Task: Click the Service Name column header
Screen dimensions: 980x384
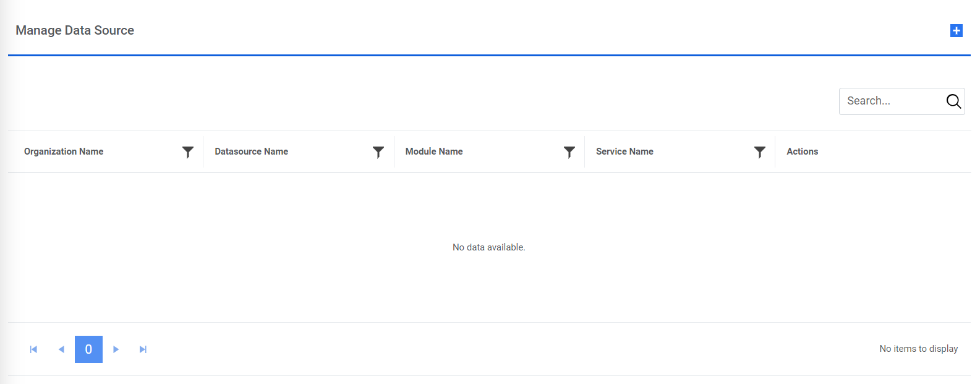Action: [x=624, y=151]
